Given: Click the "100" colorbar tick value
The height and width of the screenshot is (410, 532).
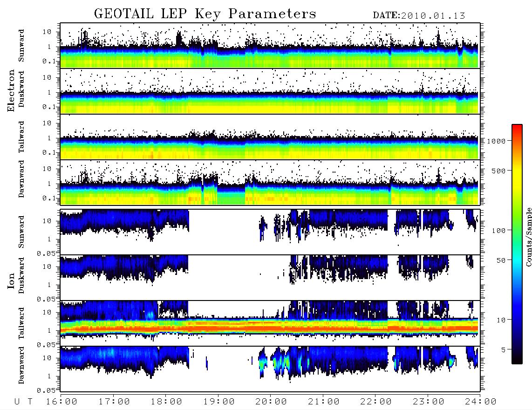Looking at the screenshot, I should tap(499, 231).
